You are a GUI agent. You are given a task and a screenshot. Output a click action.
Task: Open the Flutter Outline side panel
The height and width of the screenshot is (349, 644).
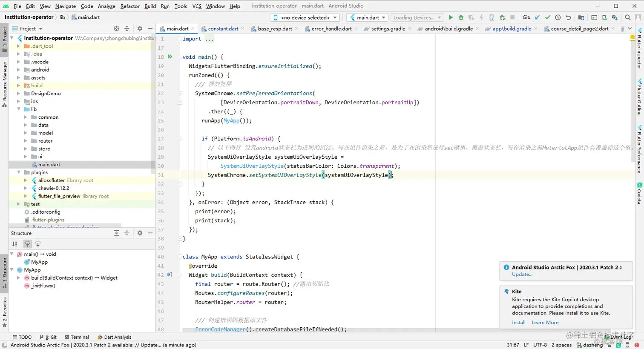click(x=639, y=97)
